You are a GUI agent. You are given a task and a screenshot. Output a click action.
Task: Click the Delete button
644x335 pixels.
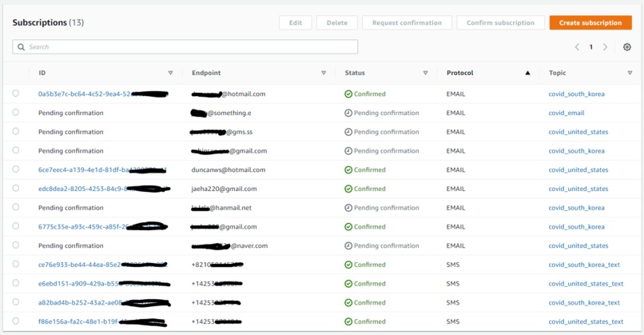pos(337,22)
